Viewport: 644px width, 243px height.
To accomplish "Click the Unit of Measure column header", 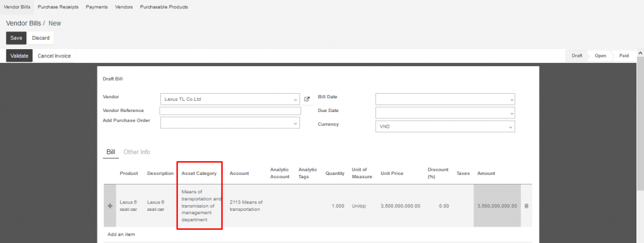I will click(362, 173).
